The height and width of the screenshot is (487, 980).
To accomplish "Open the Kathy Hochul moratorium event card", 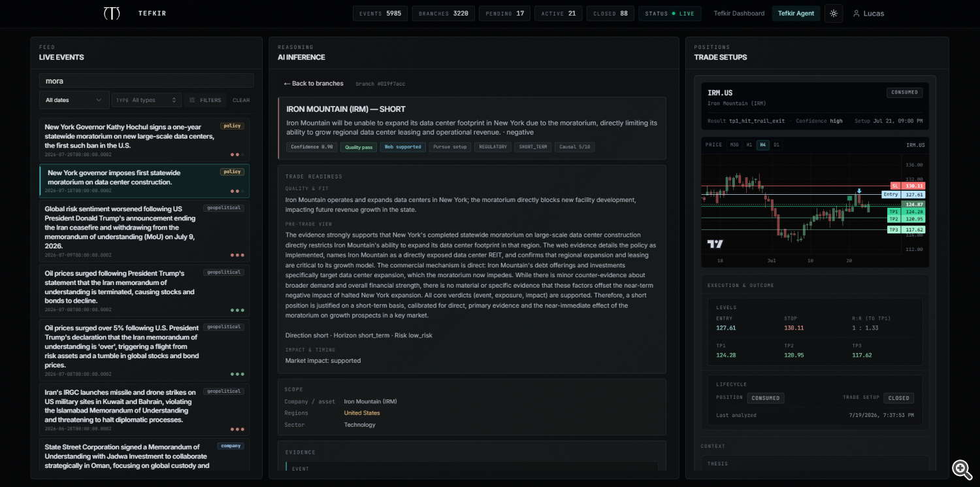I will coord(144,141).
